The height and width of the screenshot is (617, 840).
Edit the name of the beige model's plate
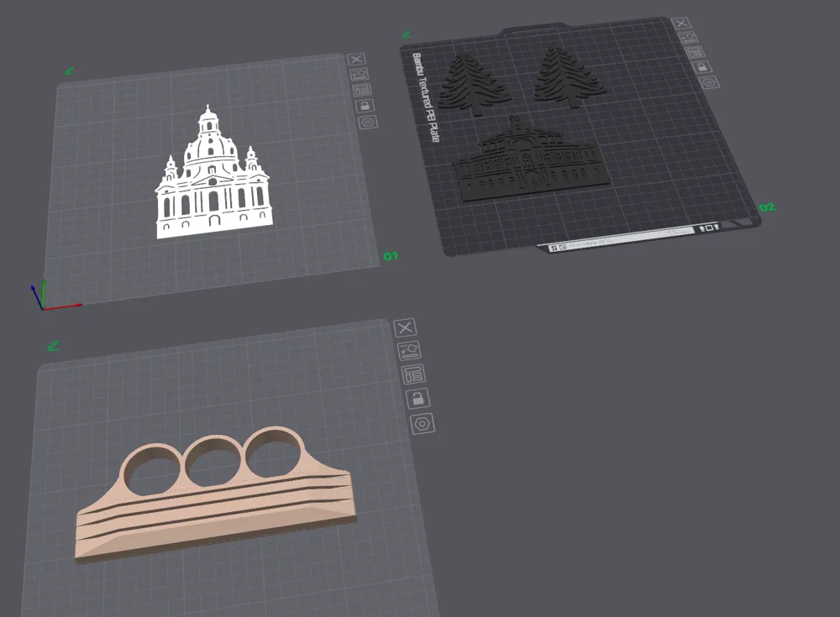click(x=52, y=346)
